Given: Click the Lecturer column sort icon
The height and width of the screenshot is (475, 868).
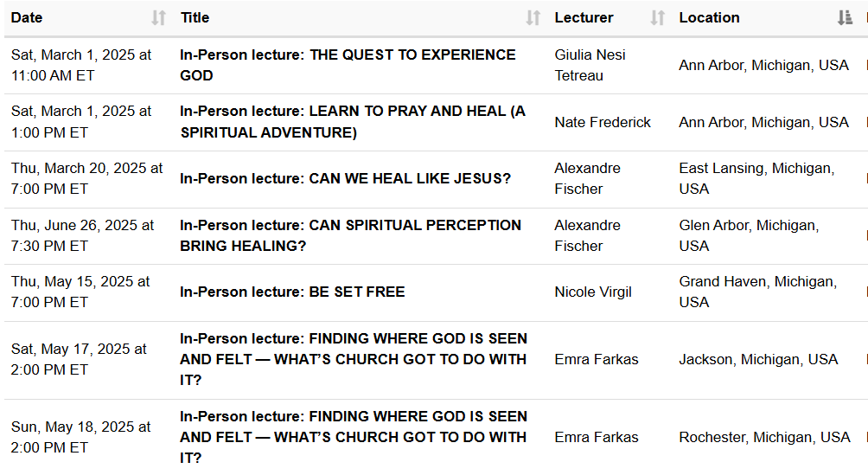Looking at the screenshot, I should click(658, 18).
